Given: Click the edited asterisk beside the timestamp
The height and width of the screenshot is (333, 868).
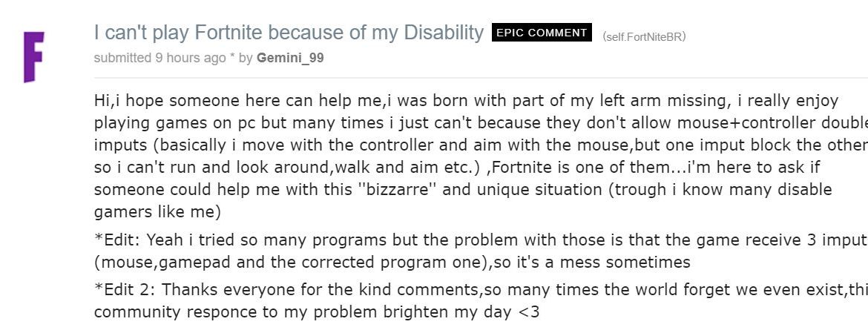Looking at the screenshot, I should point(232,56).
